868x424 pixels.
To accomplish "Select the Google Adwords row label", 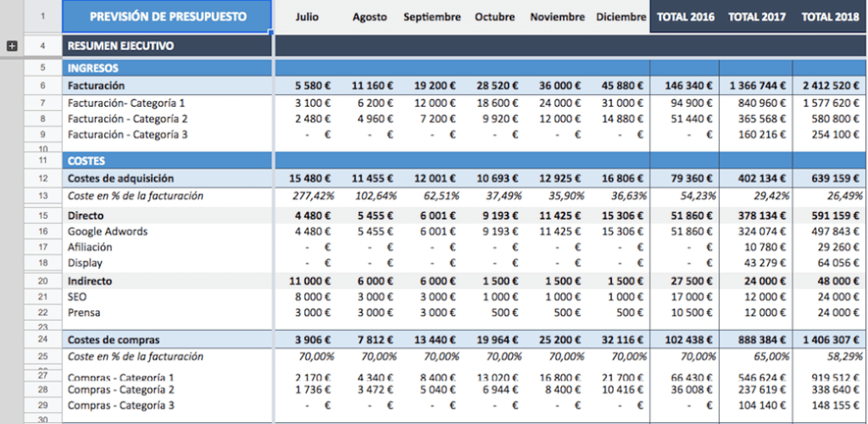I will tap(108, 232).
